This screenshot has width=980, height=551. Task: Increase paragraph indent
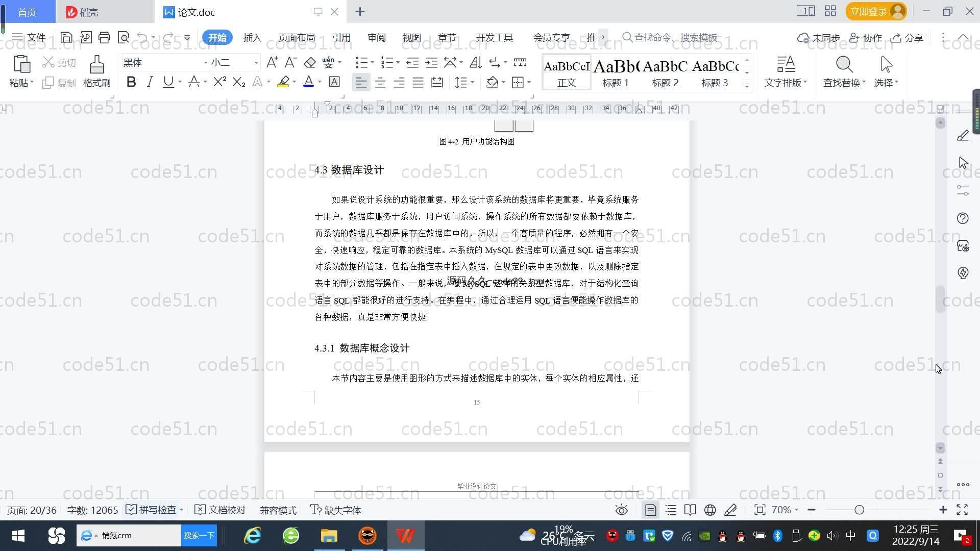(432, 62)
